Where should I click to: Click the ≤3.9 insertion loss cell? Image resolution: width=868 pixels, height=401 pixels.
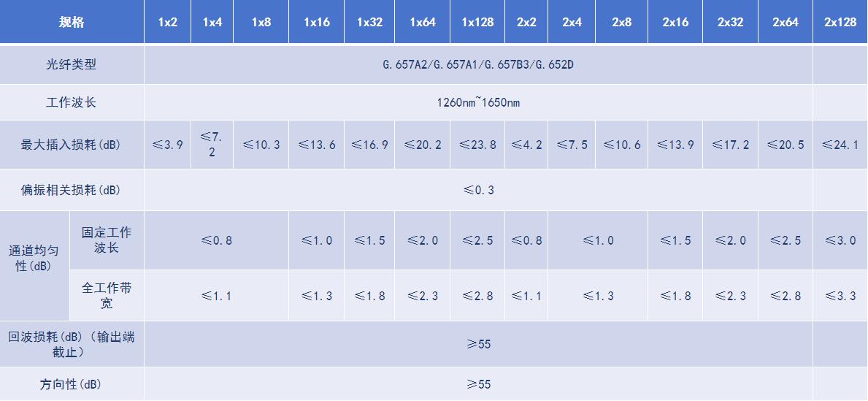coord(167,145)
